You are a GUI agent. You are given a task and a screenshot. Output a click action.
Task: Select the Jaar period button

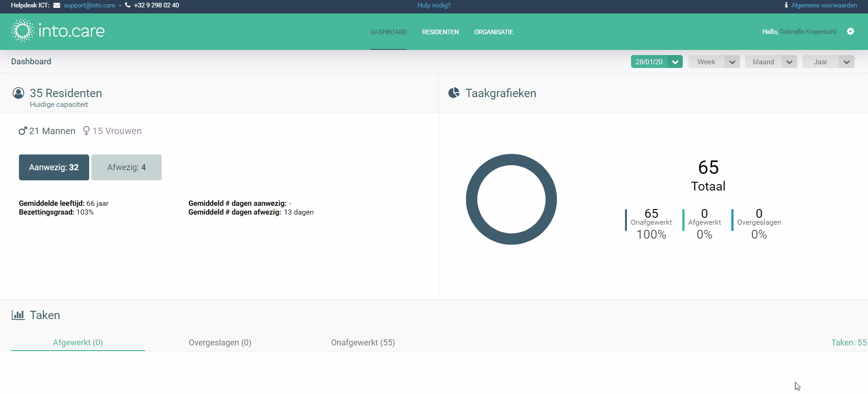[x=820, y=62]
